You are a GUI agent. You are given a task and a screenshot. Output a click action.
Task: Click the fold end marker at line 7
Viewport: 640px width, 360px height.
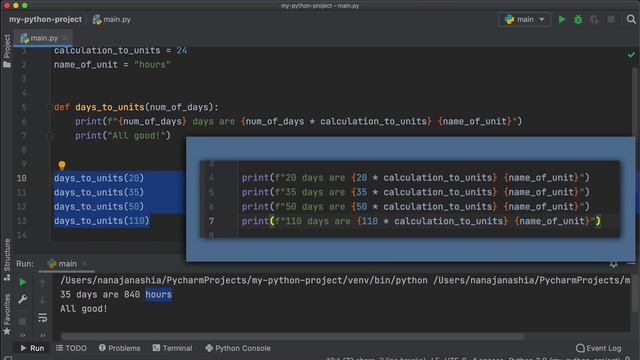(50, 136)
